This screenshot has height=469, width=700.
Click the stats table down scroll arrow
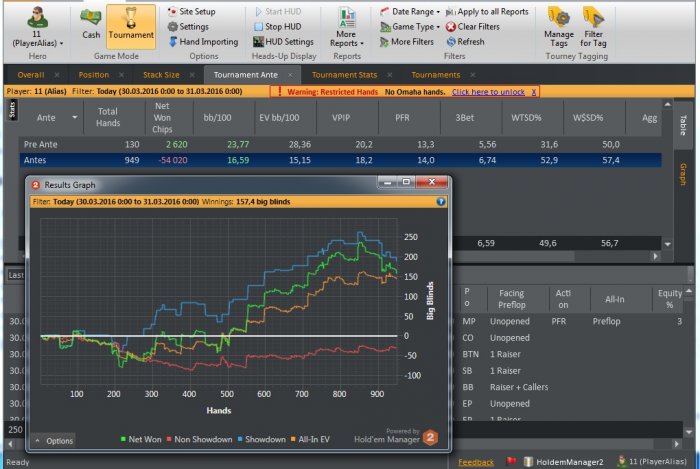[667, 244]
